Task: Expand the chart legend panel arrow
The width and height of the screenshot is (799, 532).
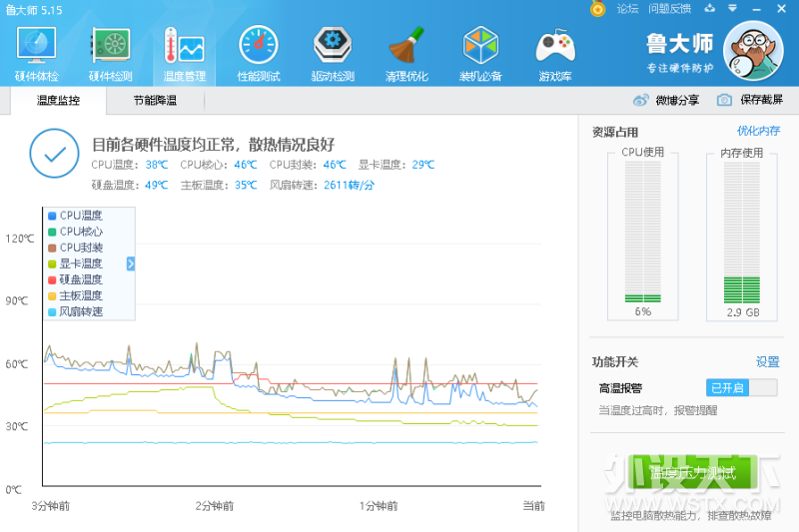Action: (131, 264)
